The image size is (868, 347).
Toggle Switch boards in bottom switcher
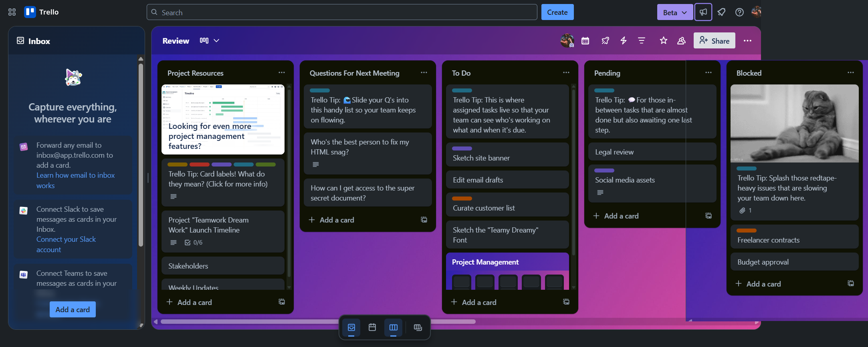point(418,327)
